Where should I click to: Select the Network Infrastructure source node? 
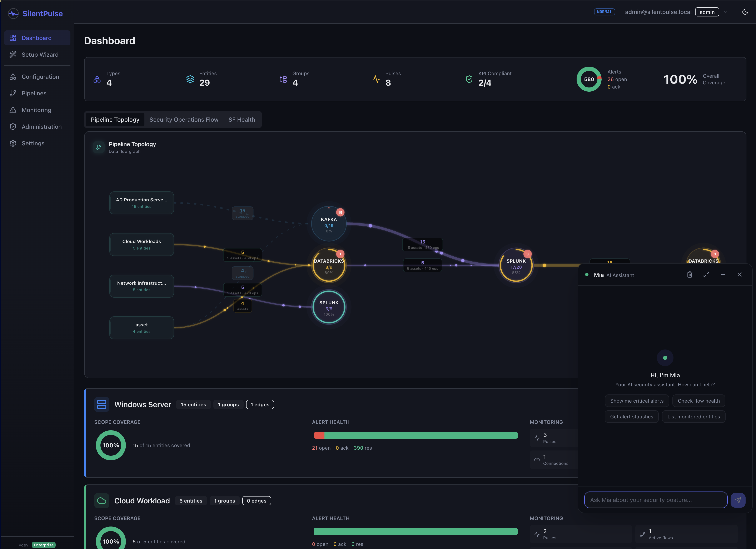[142, 286]
